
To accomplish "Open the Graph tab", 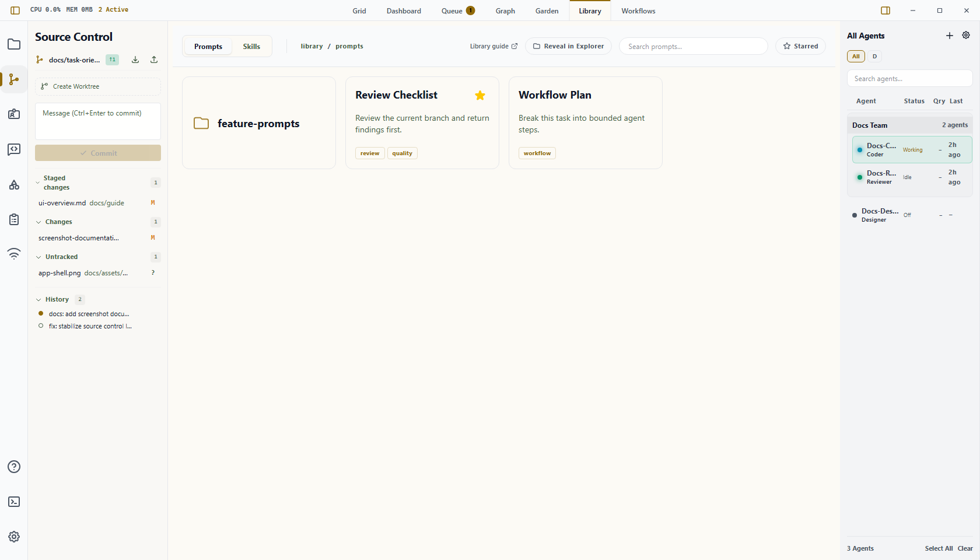I will pos(505,11).
